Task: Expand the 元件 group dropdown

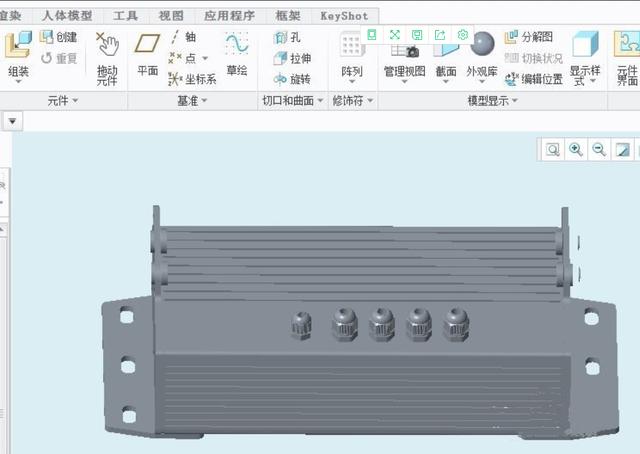Action: 76,100
